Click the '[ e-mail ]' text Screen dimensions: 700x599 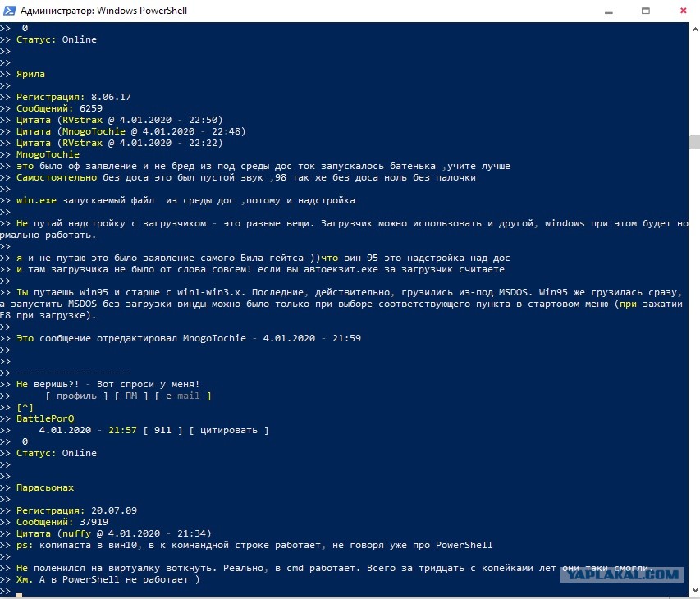tap(183, 396)
